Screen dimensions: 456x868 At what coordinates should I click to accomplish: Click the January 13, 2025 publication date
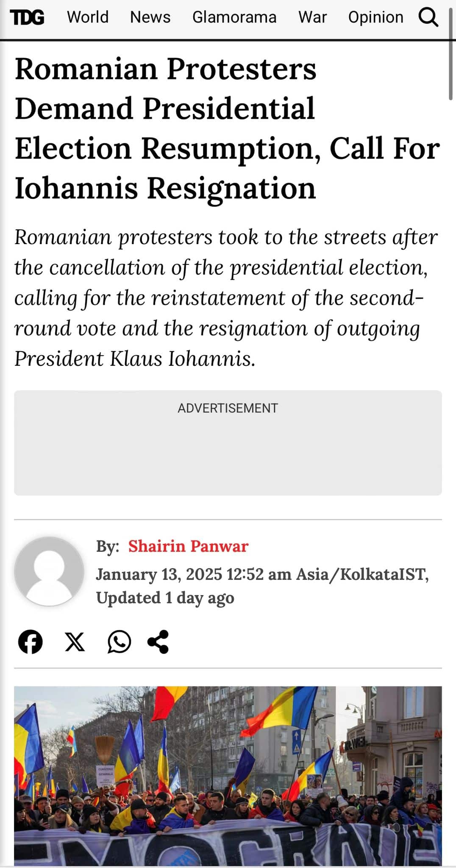pos(159,574)
